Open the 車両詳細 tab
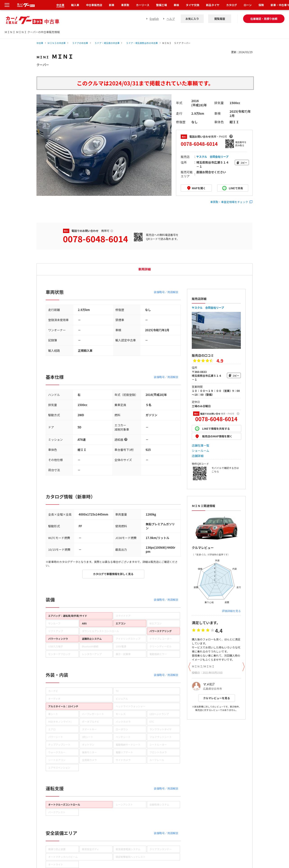 [144, 269]
